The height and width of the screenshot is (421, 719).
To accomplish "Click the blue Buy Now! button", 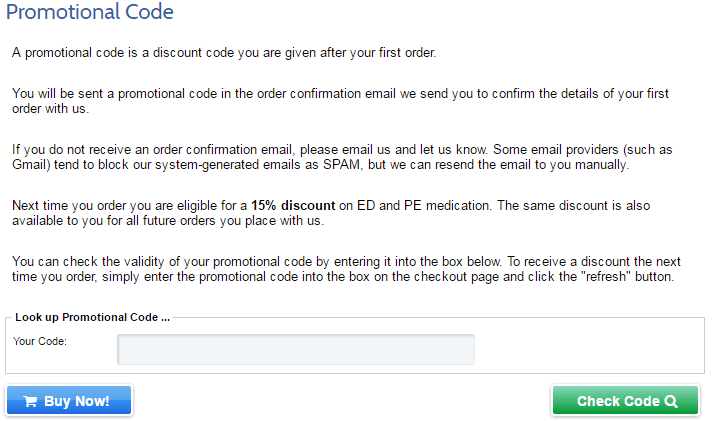I will (69, 400).
